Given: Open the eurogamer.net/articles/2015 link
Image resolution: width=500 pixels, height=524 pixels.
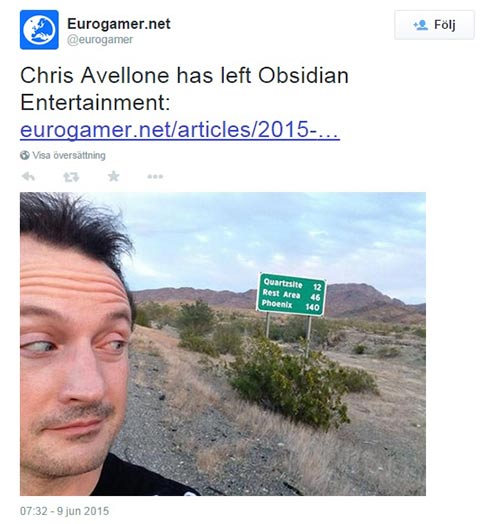Looking at the screenshot, I should pyautogui.click(x=180, y=129).
